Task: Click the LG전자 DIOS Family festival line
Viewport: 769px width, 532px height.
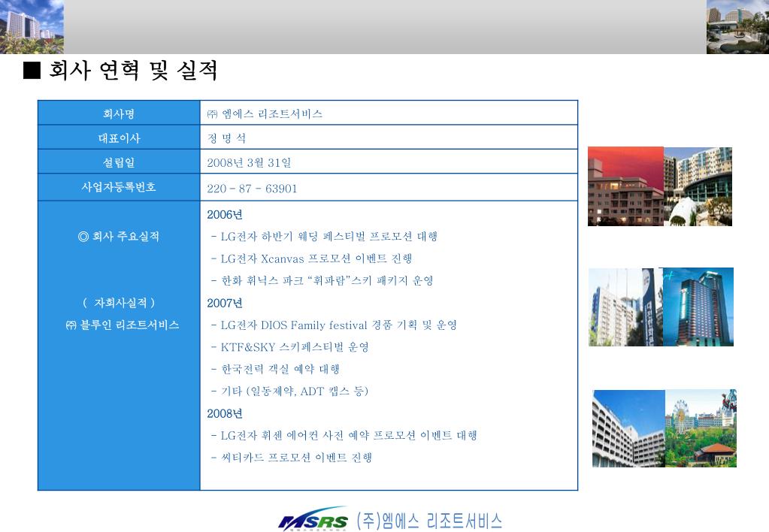Action: 334,325
